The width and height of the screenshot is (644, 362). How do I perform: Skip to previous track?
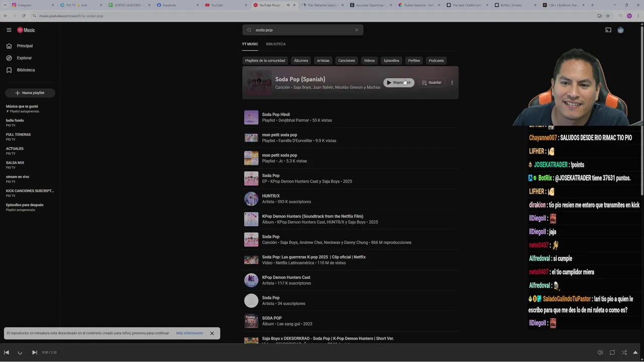tap(7, 352)
